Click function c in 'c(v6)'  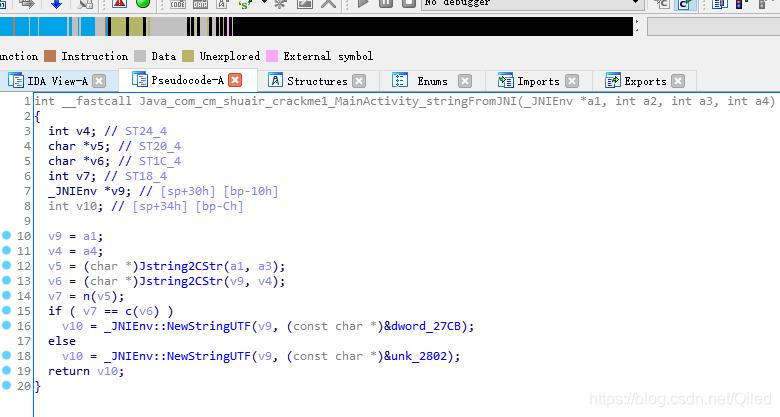(x=128, y=312)
